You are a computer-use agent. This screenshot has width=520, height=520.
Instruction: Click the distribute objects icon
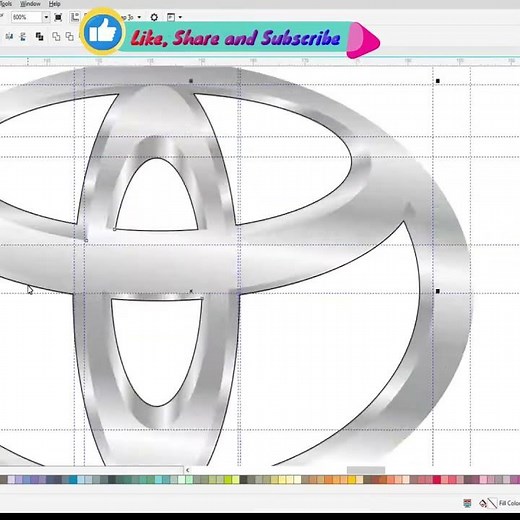(23, 36)
